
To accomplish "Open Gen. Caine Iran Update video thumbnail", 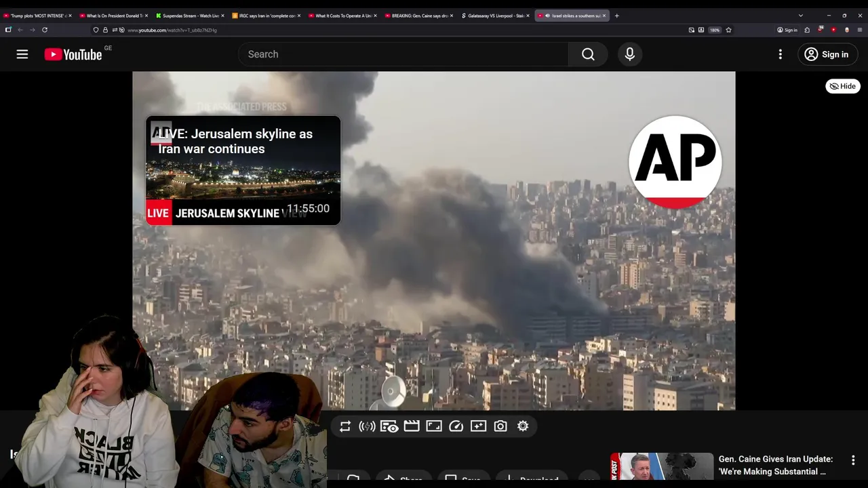I will [662, 466].
